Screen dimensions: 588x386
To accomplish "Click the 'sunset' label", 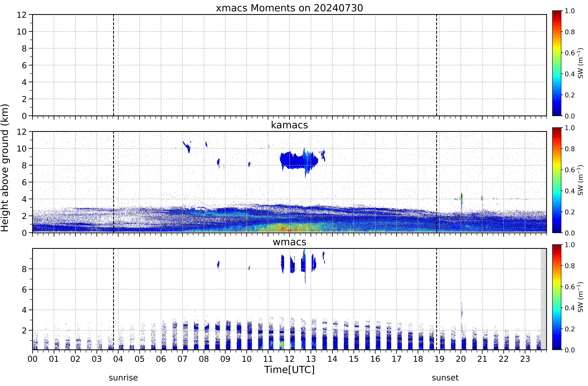I will tap(445, 378).
